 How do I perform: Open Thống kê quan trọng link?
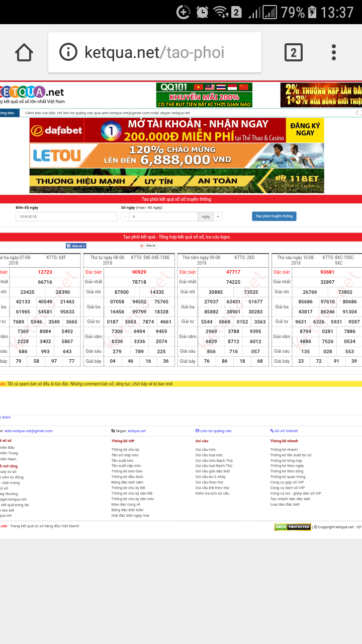tap(288, 477)
